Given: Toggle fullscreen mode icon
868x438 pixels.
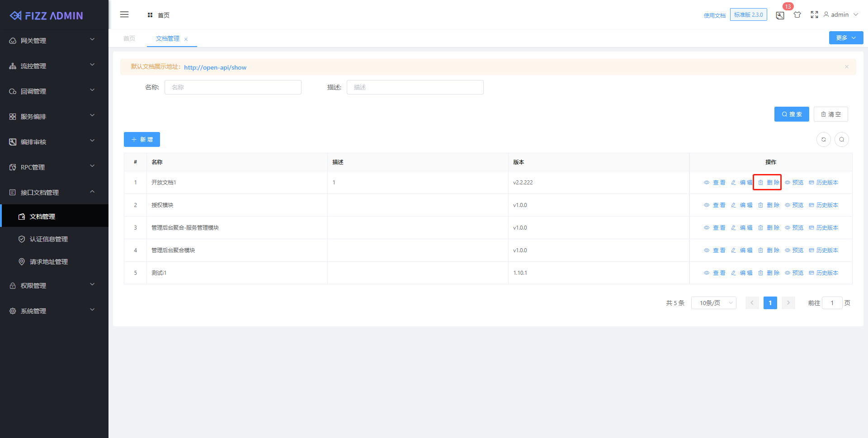Looking at the screenshot, I should (x=814, y=15).
